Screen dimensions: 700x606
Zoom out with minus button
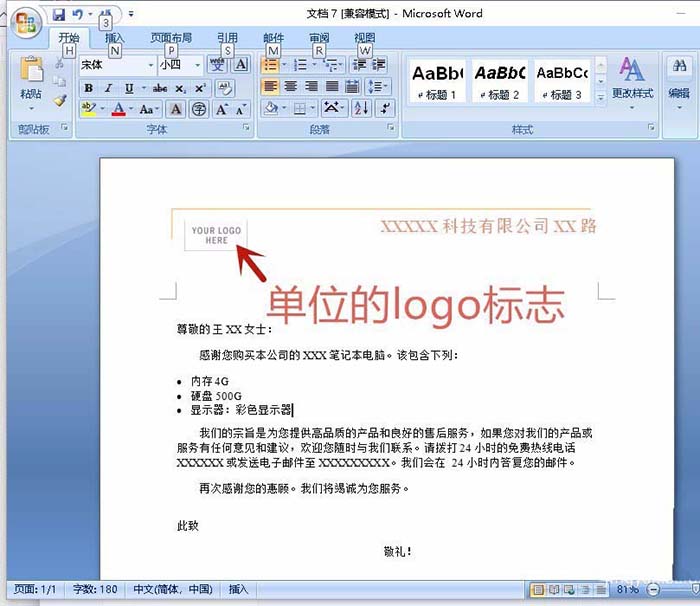[x=653, y=590]
